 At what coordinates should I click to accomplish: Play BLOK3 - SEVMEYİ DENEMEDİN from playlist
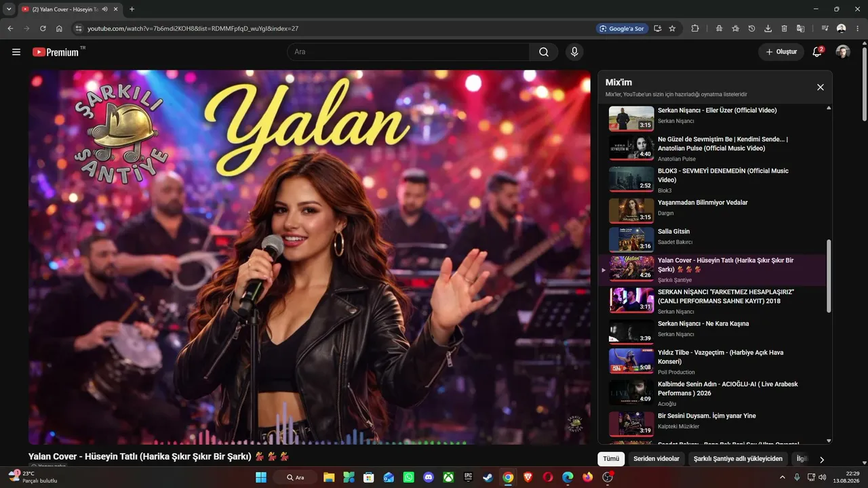pos(712,180)
